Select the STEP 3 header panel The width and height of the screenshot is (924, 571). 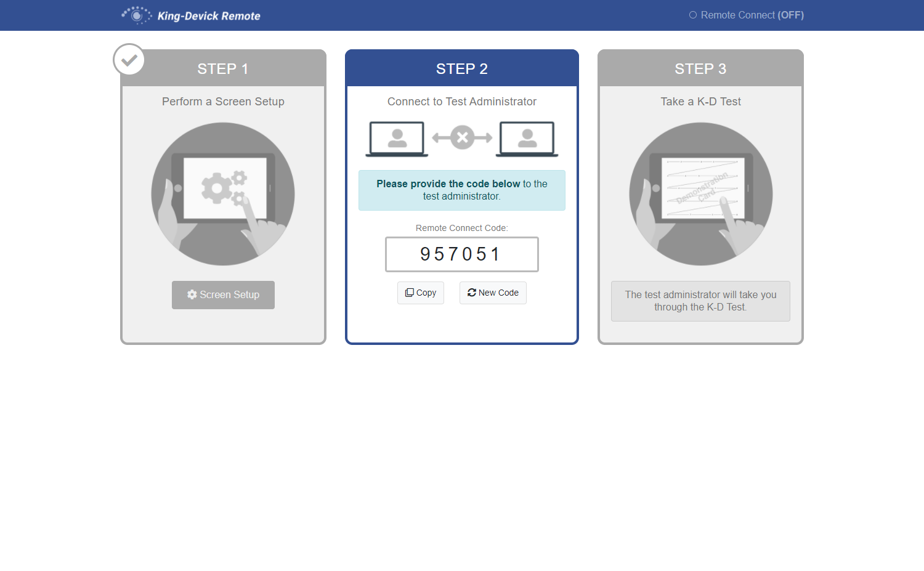(x=700, y=68)
